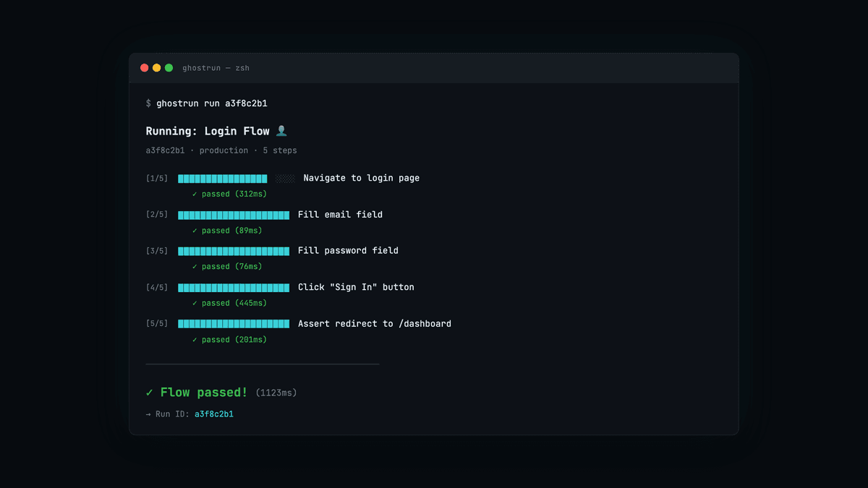Click the ghost emoji next to Login Flow
The image size is (868, 488).
[x=281, y=131]
